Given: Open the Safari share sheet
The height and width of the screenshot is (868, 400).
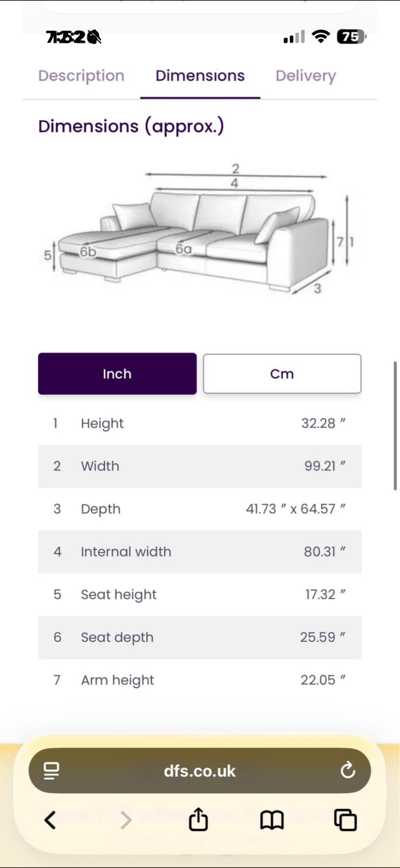Looking at the screenshot, I should point(198,820).
